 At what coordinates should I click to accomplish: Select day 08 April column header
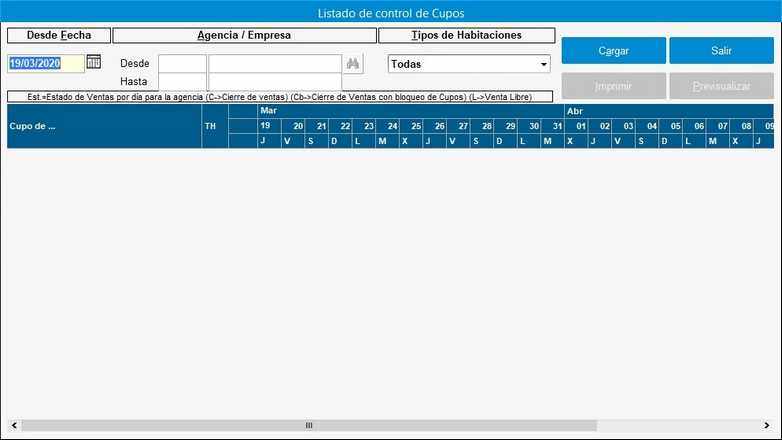click(742, 126)
